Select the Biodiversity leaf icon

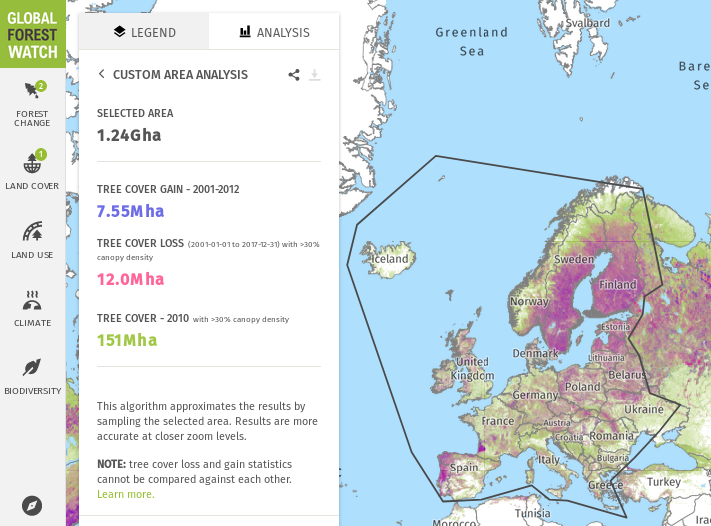coord(32,374)
